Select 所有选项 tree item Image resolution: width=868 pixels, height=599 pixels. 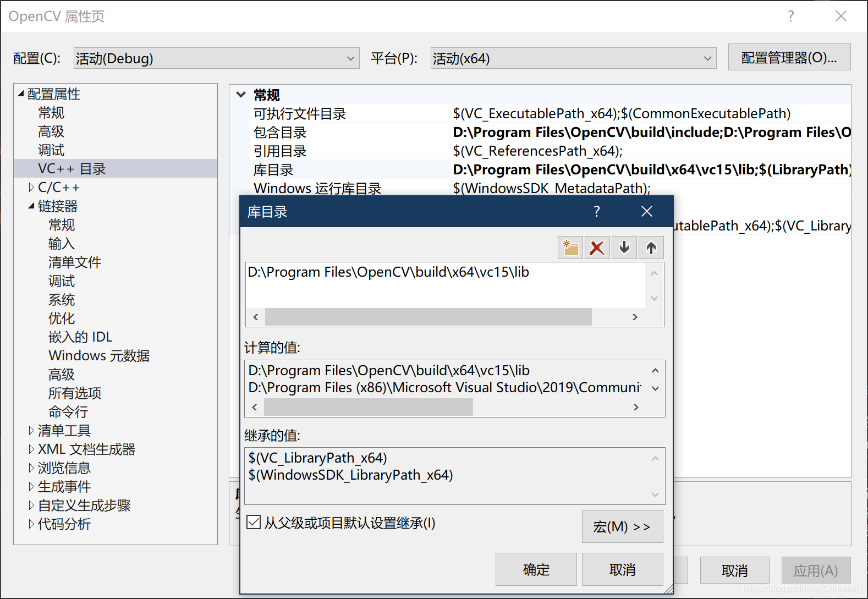[75, 393]
